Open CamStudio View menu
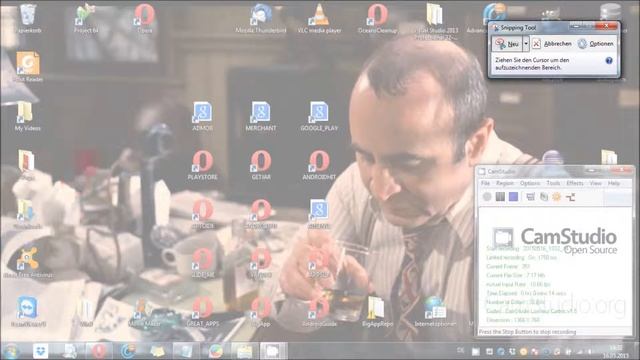Image resolution: width=640 pixels, height=360 pixels. 596,183
